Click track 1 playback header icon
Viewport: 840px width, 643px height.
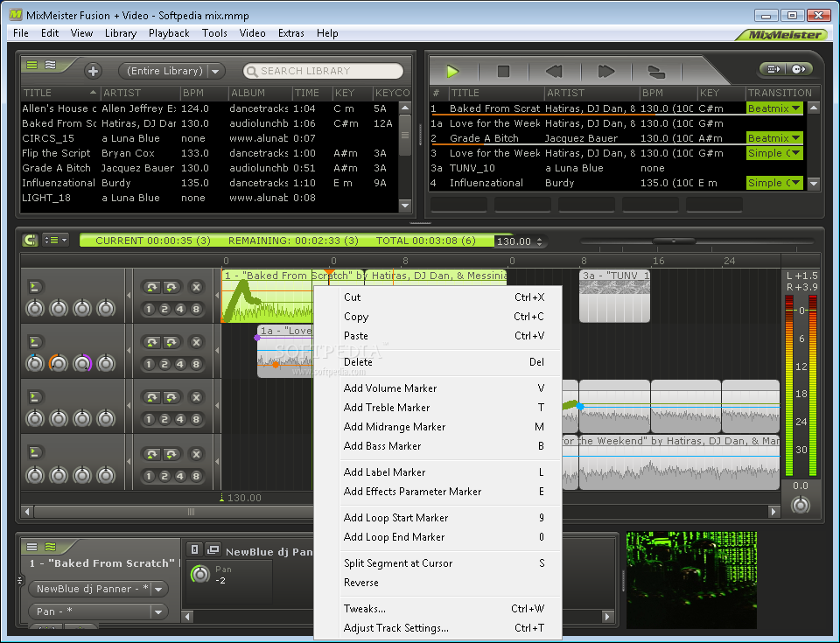point(34,287)
